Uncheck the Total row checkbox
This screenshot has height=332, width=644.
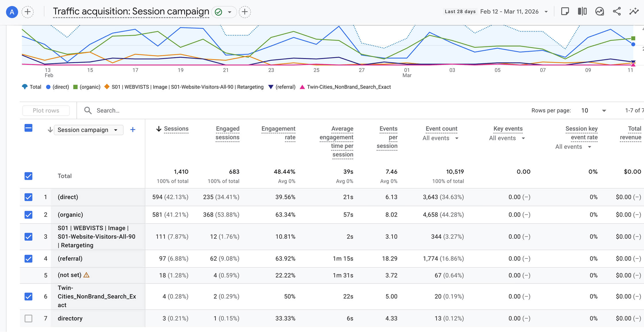tap(28, 176)
